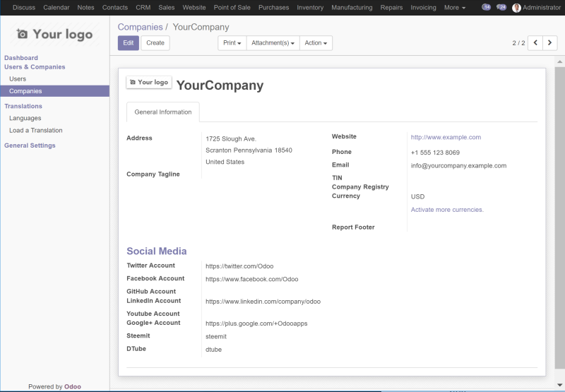Open the Contacts menu
The height and width of the screenshot is (392, 565).
pos(115,8)
